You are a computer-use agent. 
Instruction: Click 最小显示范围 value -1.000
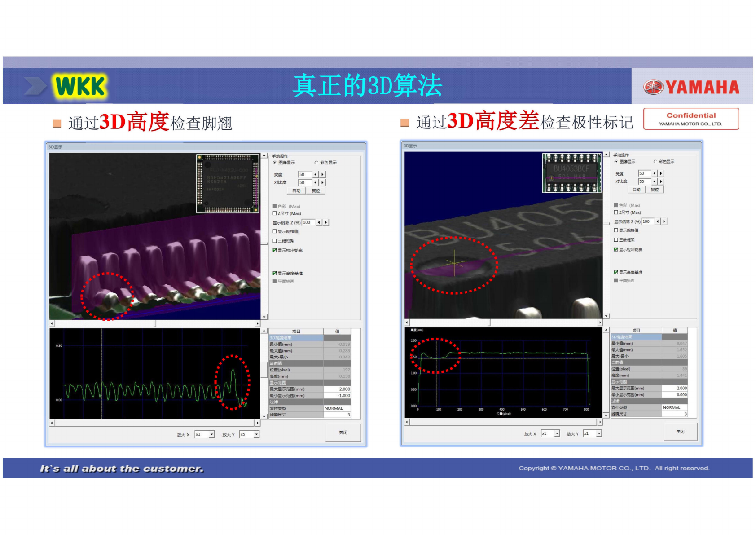(337, 396)
